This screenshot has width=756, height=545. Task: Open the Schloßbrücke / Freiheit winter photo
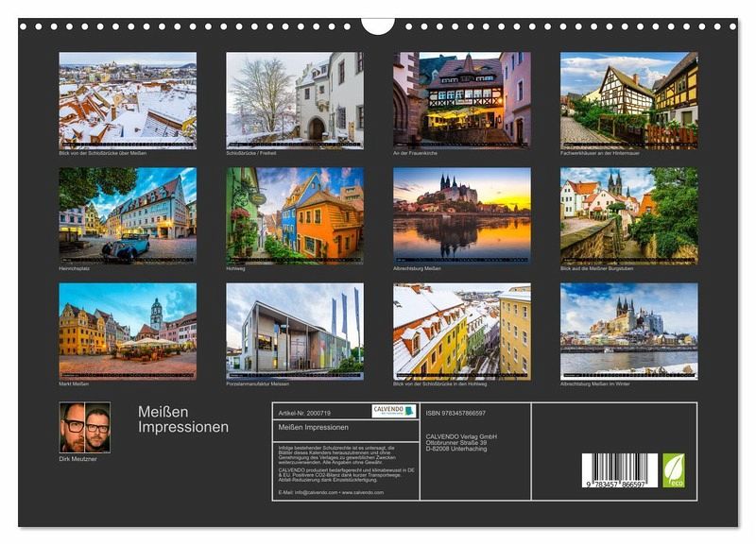pos(295,100)
